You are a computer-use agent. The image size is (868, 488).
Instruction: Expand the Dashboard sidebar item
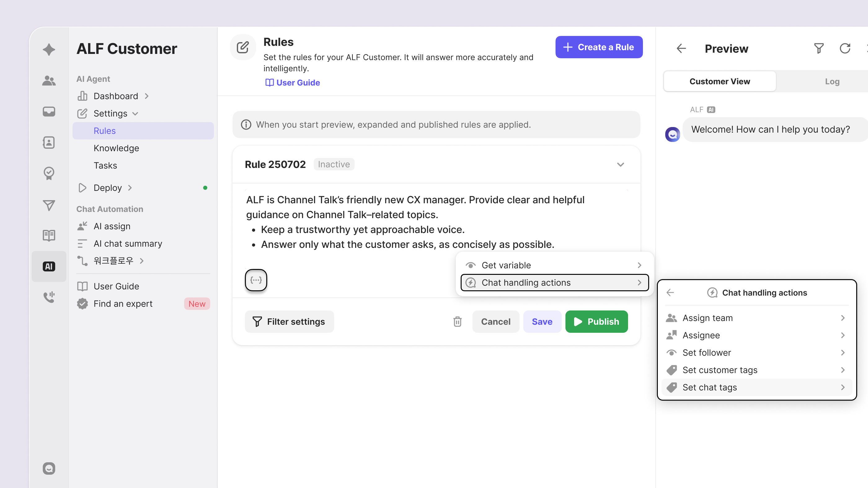116,96
